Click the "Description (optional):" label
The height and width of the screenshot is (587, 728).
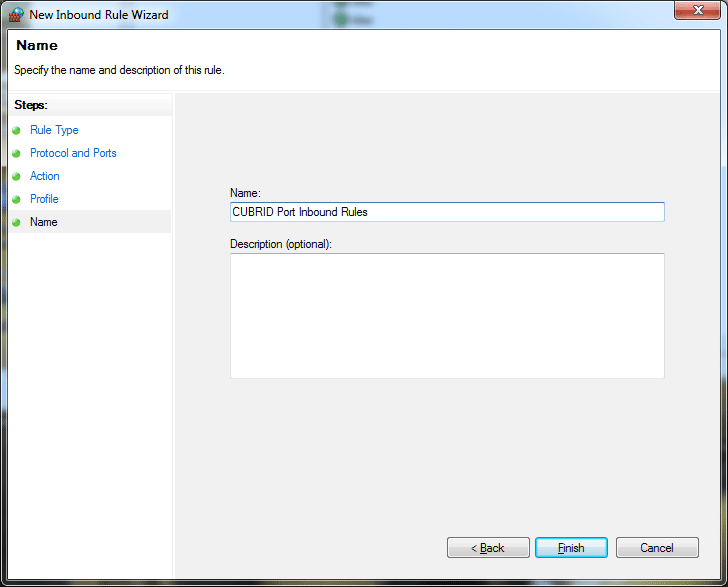tap(281, 244)
